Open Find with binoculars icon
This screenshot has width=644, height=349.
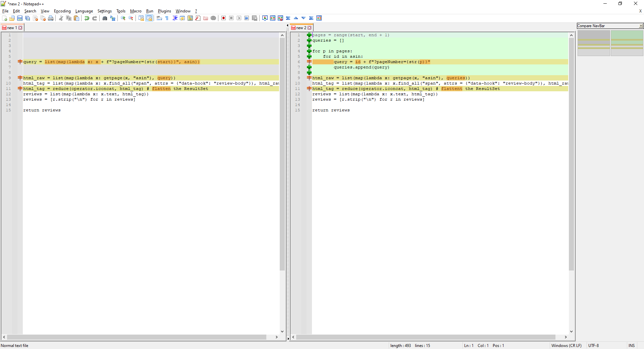tap(105, 18)
